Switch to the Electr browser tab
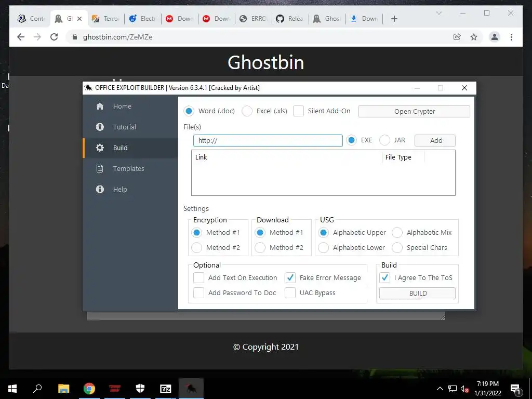 (x=143, y=19)
